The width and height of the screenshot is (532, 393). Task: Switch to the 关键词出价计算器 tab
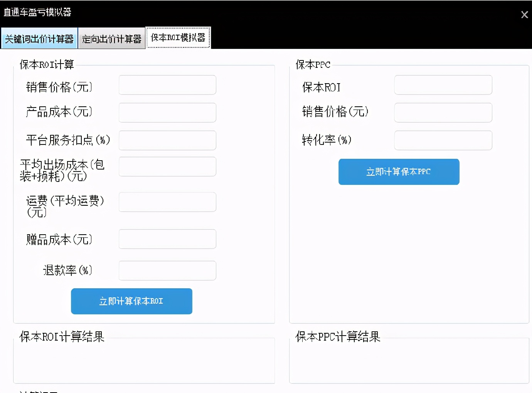(39, 39)
